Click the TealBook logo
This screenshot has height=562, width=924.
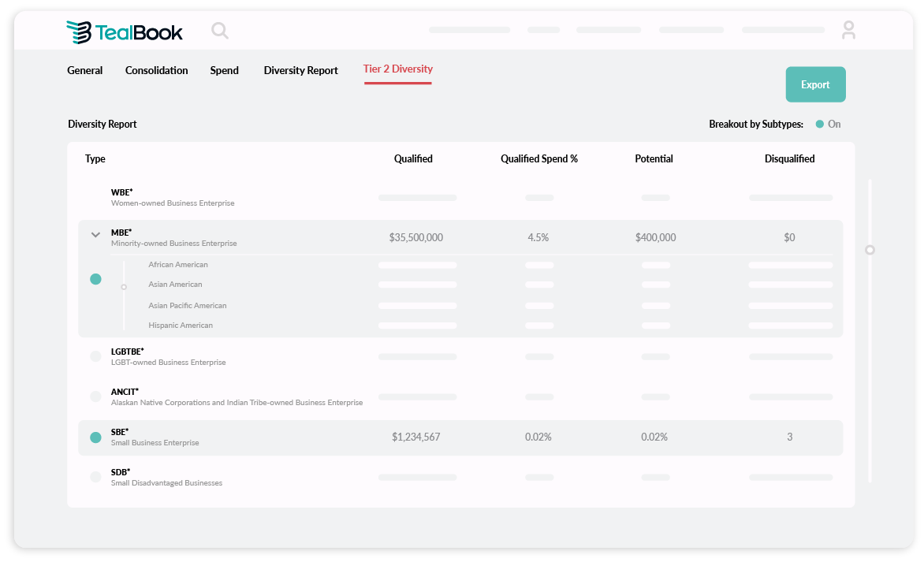coord(124,32)
